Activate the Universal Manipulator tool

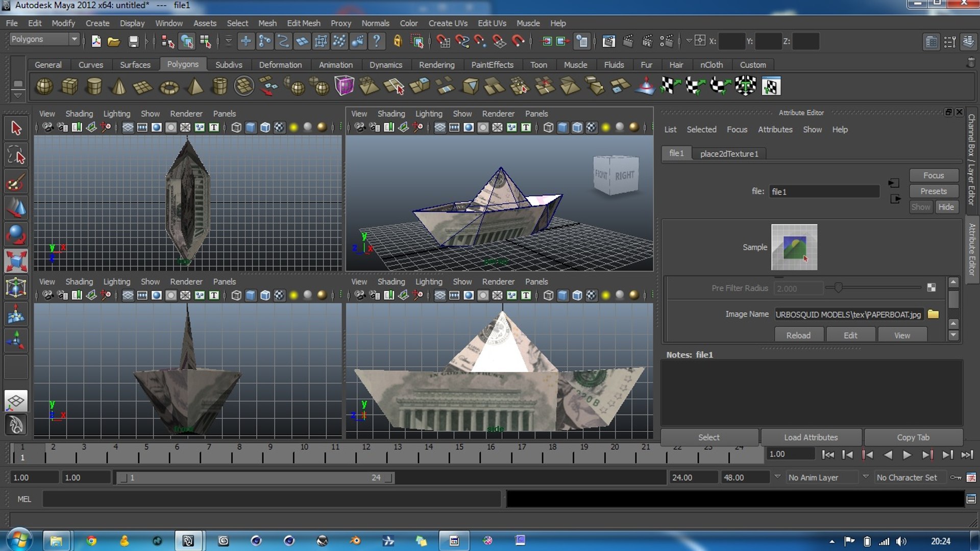click(x=16, y=288)
